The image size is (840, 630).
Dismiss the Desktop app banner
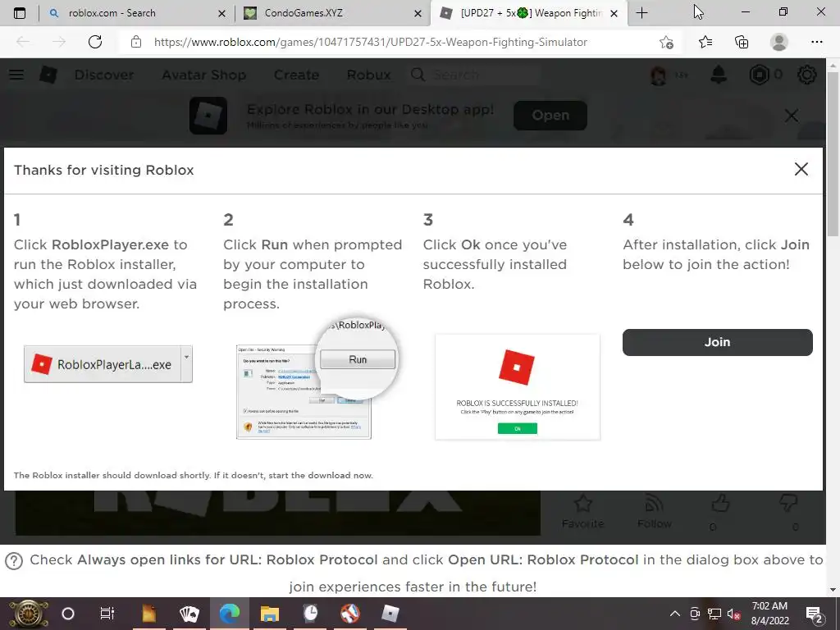click(792, 115)
